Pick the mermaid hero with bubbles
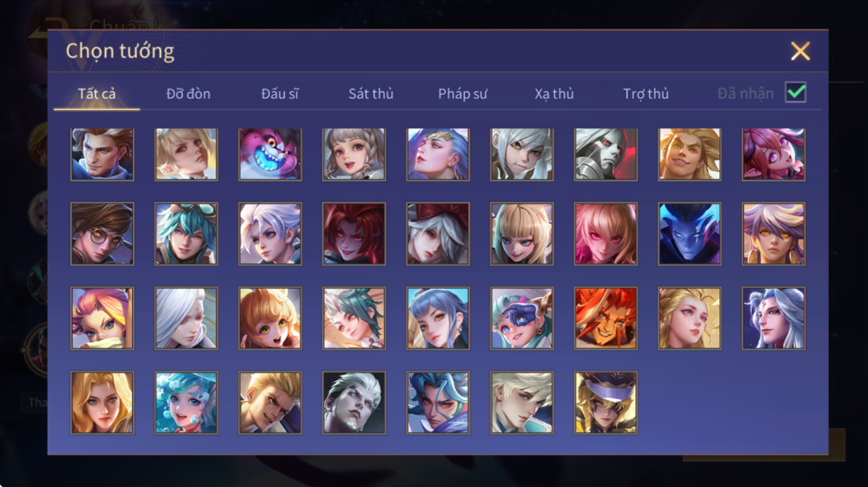The width and height of the screenshot is (868, 487). (186, 403)
